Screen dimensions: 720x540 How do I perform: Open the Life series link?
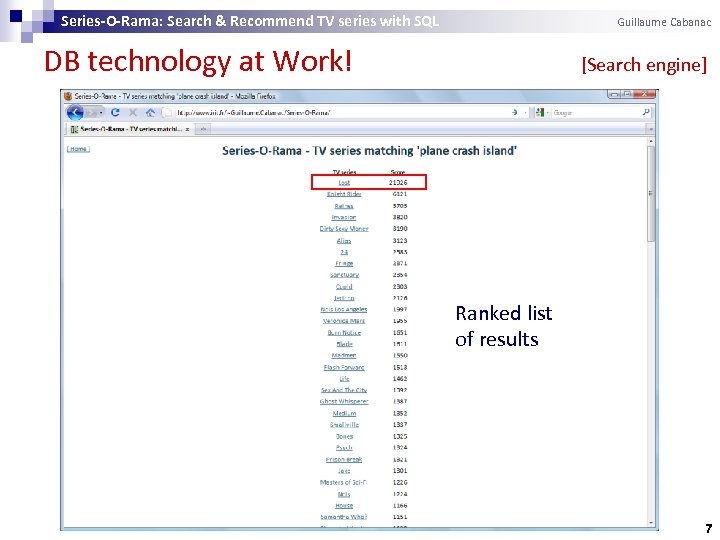coord(344,379)
